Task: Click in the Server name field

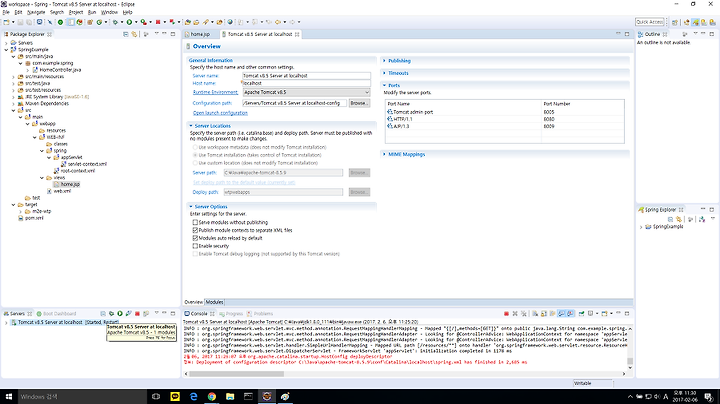Action: tap(306, 76)
